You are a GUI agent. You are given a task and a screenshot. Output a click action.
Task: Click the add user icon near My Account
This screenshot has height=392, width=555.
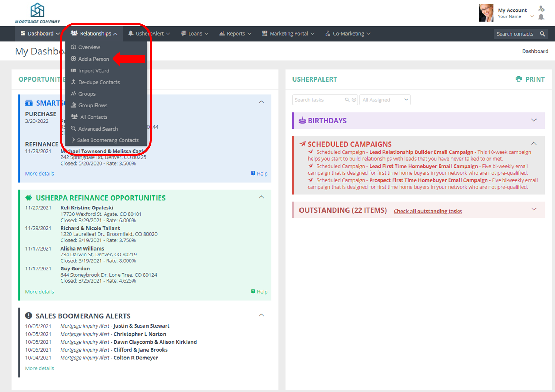[541, 8]
